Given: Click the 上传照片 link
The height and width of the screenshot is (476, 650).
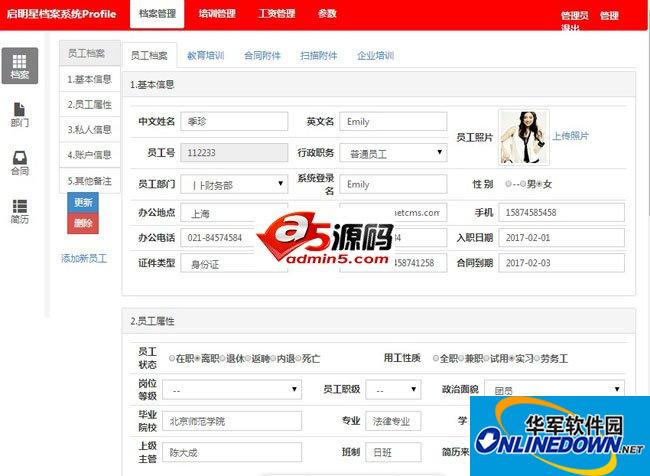Looking at the screenshot, I should [570, 136].
